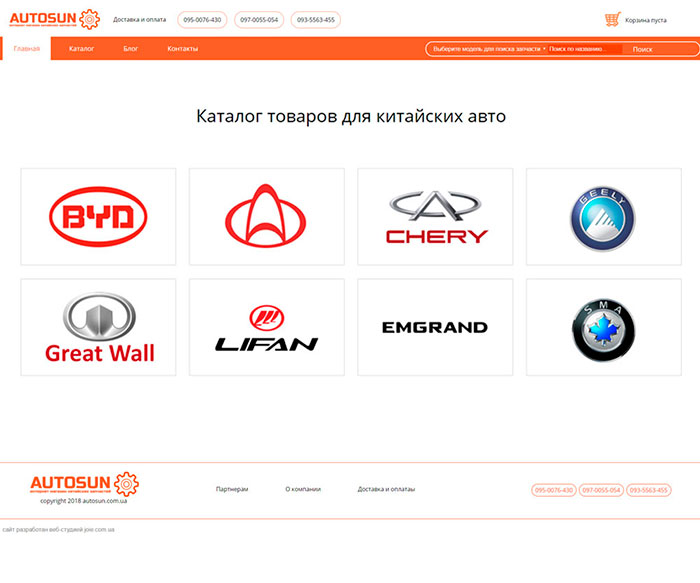Click the web studio credit text
This screenshot has width=700, height=583.
58,530
